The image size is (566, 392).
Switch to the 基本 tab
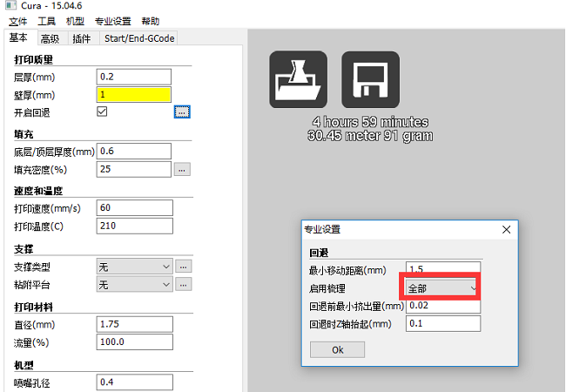click(x=18, y=37)
